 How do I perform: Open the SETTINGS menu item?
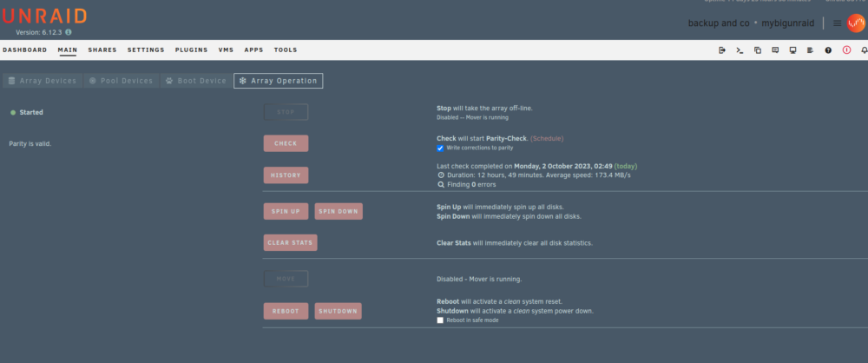point(146,49)
